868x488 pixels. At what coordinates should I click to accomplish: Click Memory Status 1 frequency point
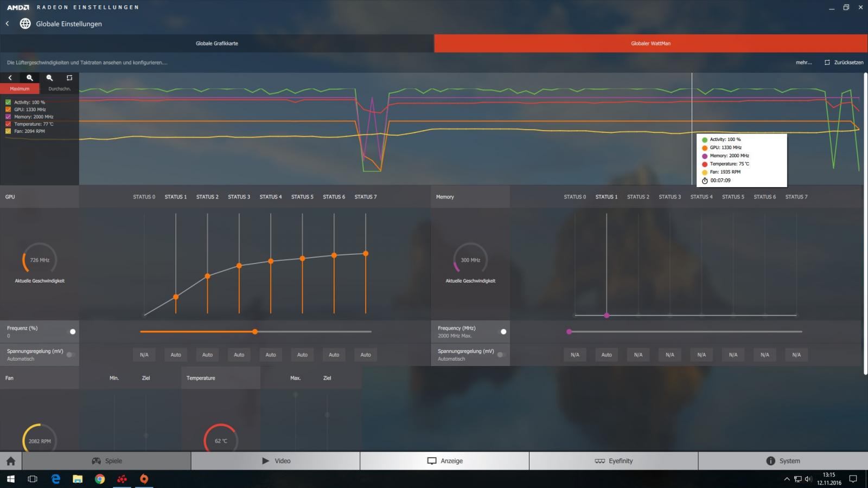click(x=607, y=315)
